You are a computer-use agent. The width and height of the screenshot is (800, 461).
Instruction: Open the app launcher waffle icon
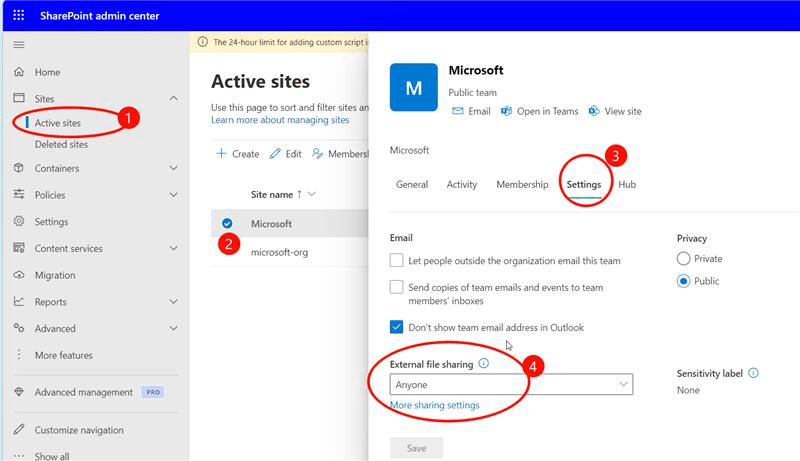[x=18, y=15]
